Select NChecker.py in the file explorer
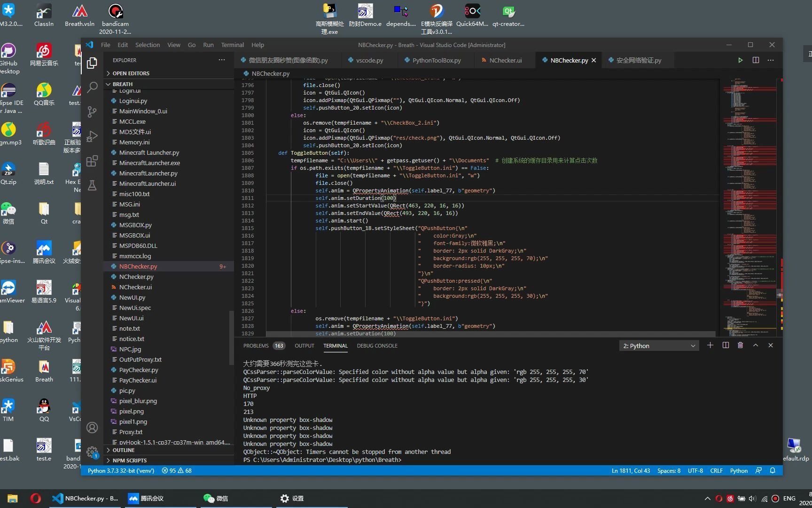812x508 pixels. [x=136, y=277]
